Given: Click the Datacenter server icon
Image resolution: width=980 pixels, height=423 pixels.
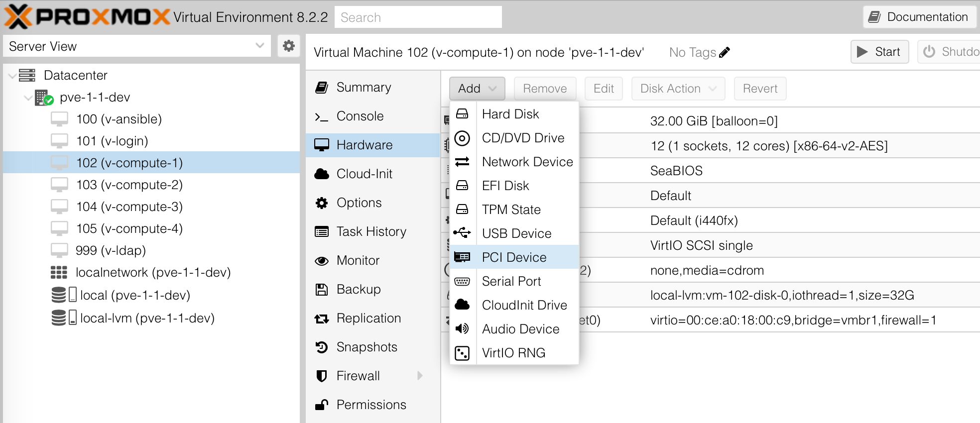Looking at the screenshot, I should coord(27,75).
